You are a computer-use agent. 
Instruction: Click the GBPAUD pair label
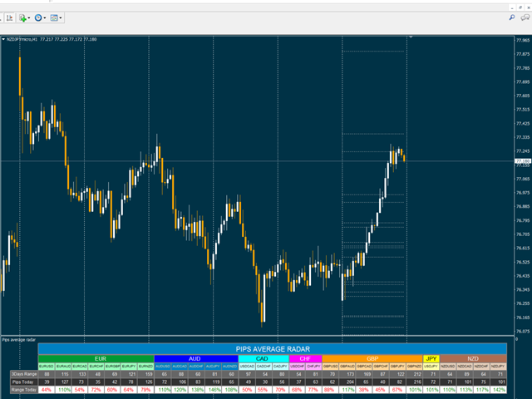pyautogui.click(x=347, y=367)
